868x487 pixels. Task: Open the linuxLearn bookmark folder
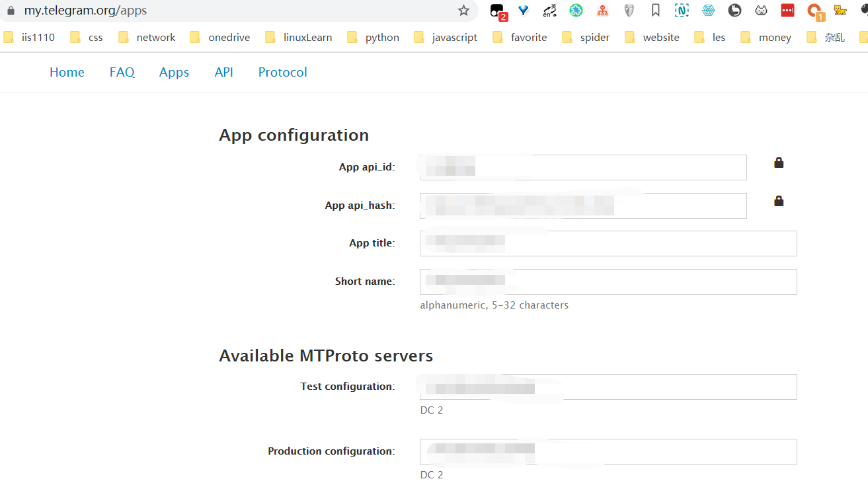click(x=299, y=38)
